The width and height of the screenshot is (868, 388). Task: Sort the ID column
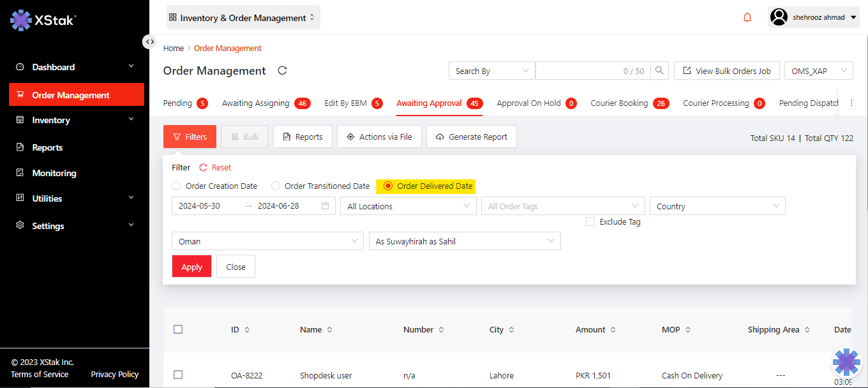247,330
